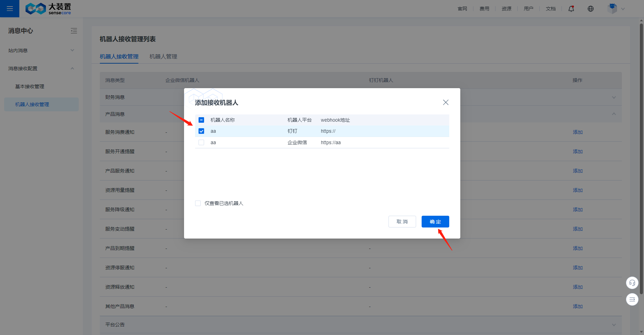Click 添加 for 资源释放通知
644x335 pixels.
coord(578,287)
